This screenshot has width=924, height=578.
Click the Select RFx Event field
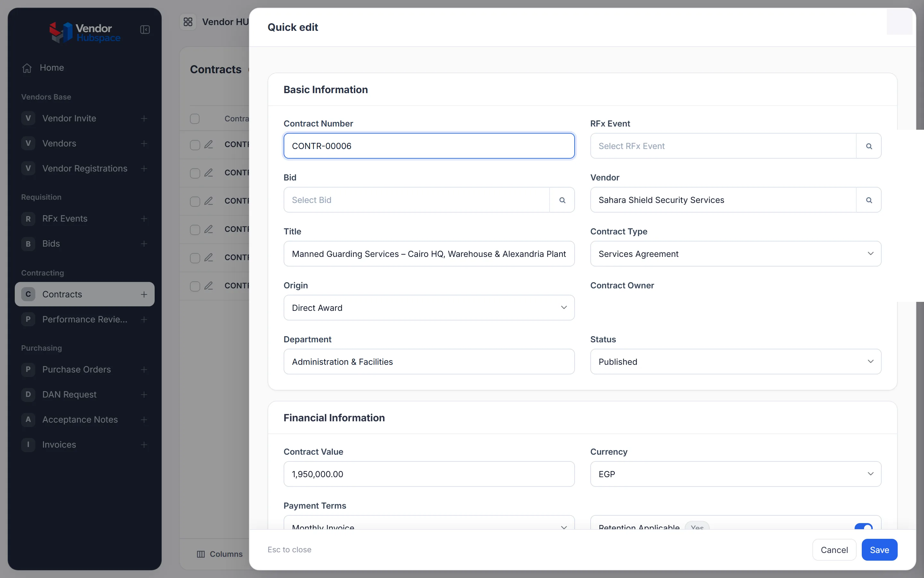[723, 146]
